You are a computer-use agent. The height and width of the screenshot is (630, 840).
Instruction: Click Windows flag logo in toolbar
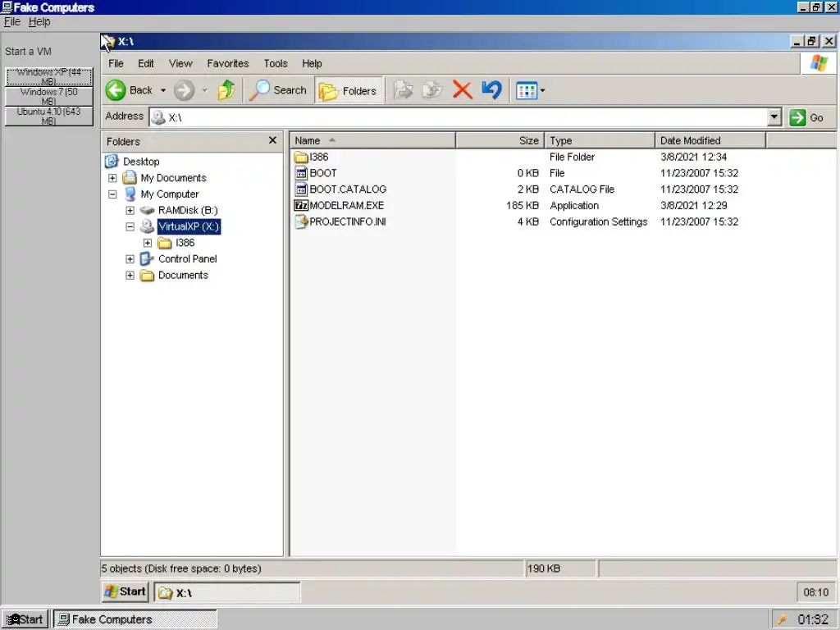819,63
